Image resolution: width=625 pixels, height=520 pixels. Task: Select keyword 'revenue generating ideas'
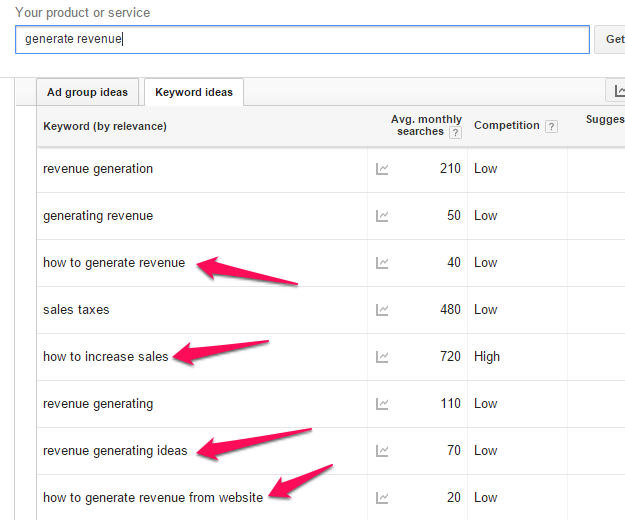pos(115,451)
